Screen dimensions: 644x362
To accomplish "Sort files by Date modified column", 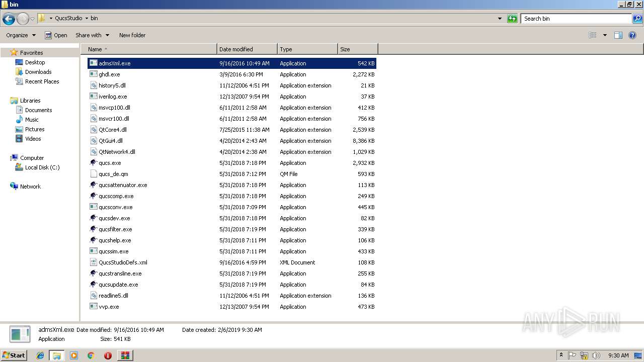I will click(247, 49).
